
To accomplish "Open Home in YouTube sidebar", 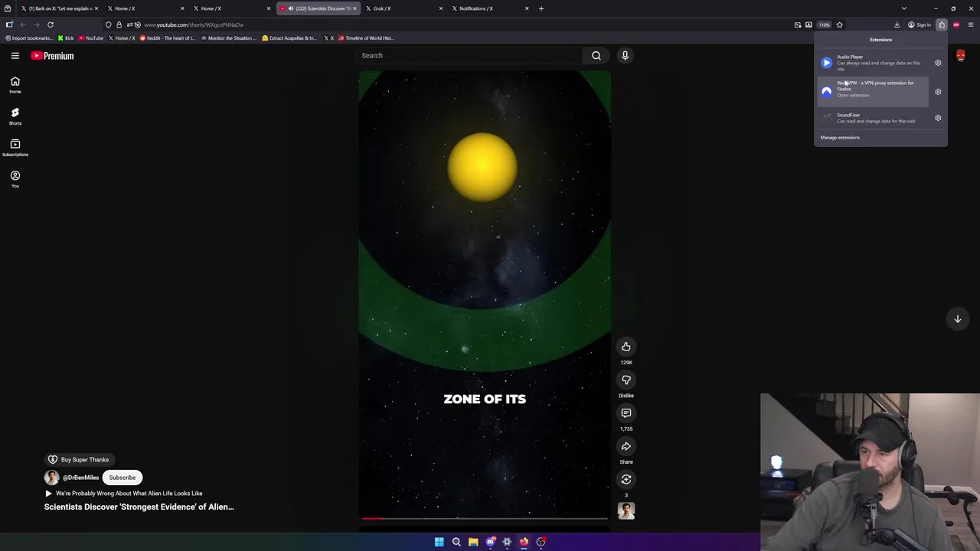I will [15, 84].
